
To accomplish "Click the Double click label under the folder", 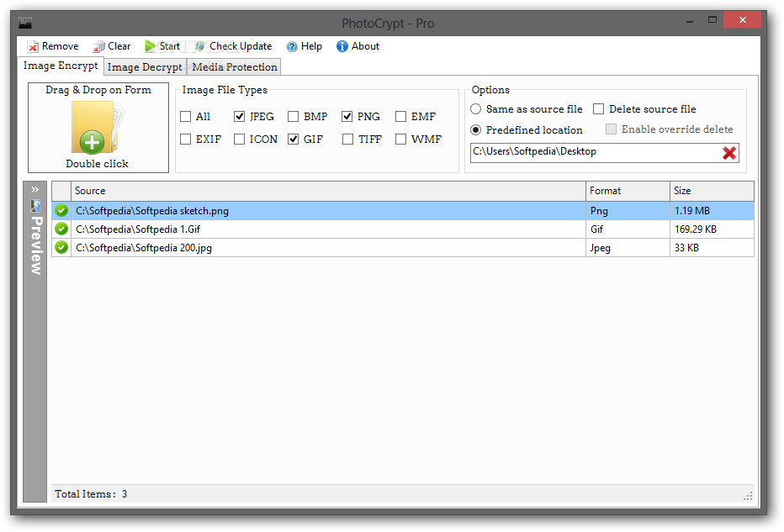I will 97,164.
